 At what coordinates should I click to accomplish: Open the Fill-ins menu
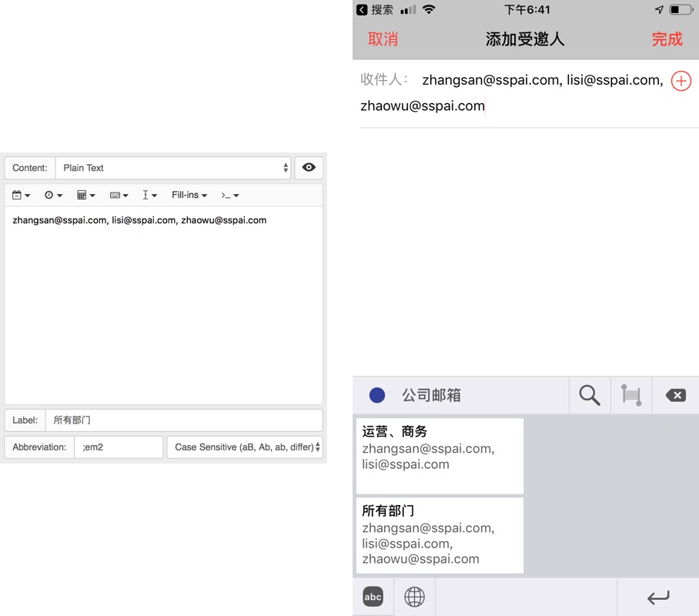point(189,196)
